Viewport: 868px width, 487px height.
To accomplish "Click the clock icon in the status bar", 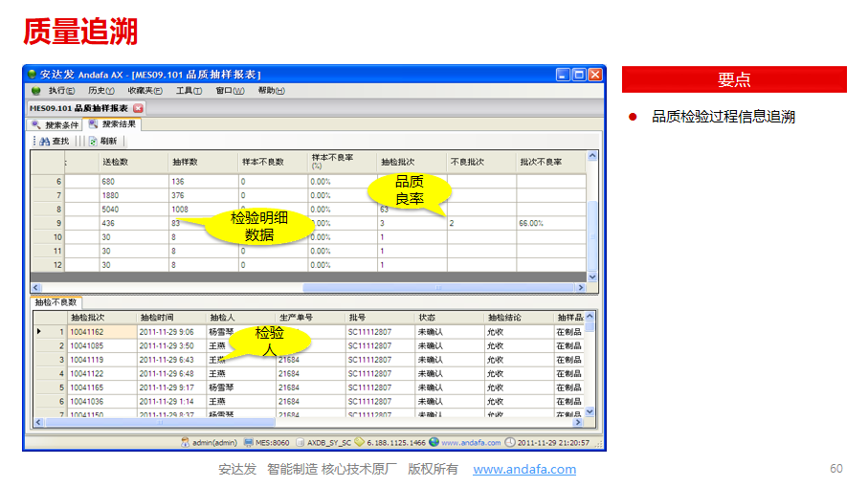I will (510, 443).
